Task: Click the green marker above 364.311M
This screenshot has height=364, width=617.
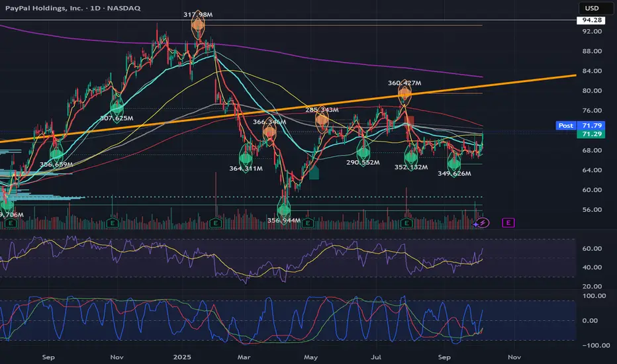Action: tap(246, 158)
